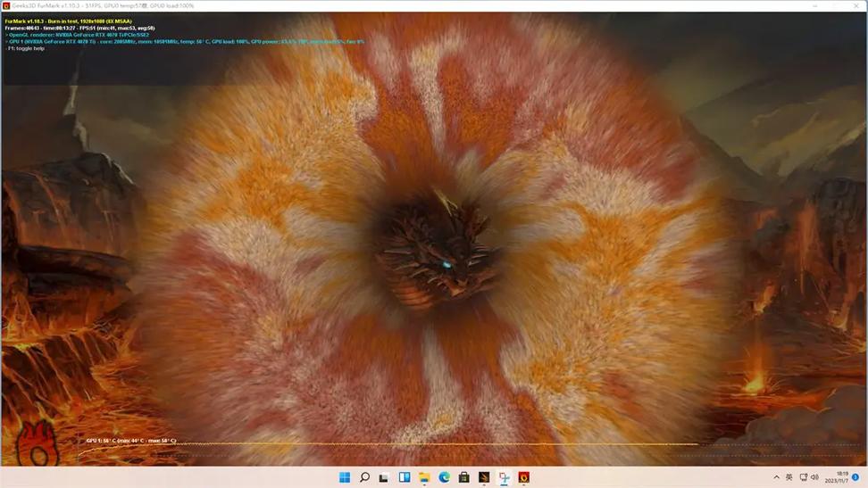Click the Geeks3D FurMark window title text
This screenshot has width=868, height=488.
(103, 5)
